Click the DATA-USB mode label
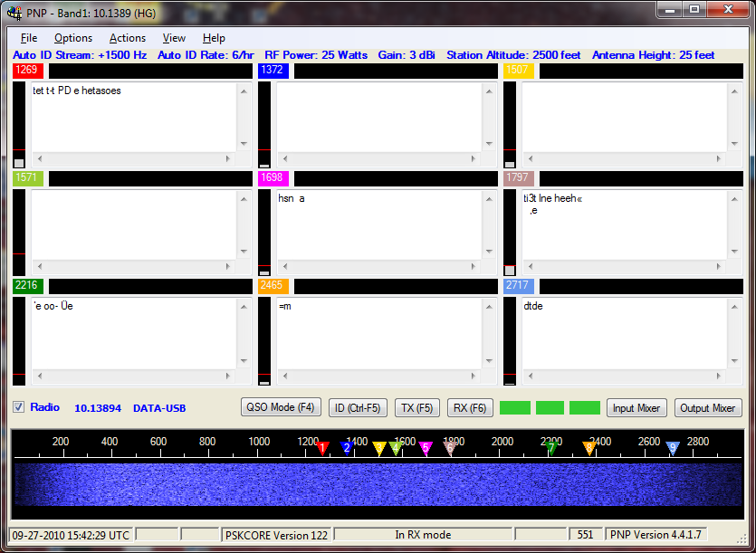Viewport: 756px width, 553px height. pyautogui.click(x=159, y=408)
